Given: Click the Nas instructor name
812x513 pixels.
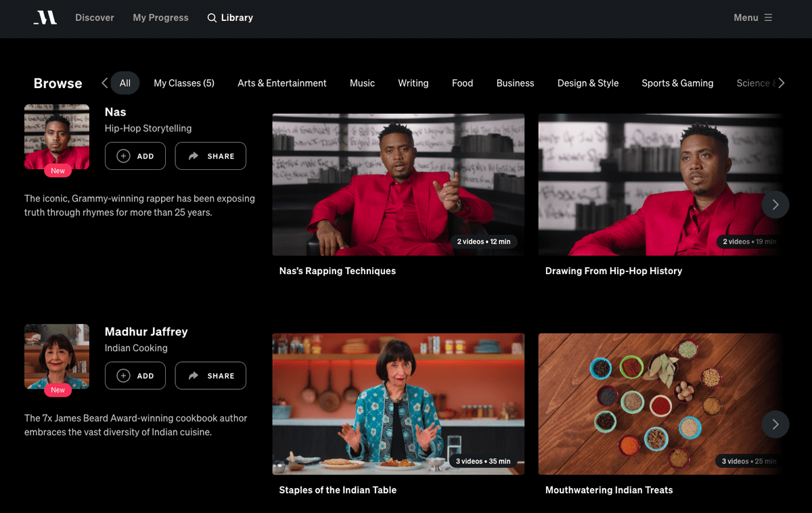Looking at the screenshot, I should point(116,112).
